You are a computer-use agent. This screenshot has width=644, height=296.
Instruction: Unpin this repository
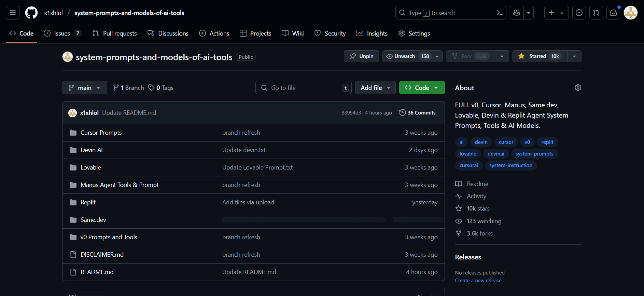(x=361, y=56)
